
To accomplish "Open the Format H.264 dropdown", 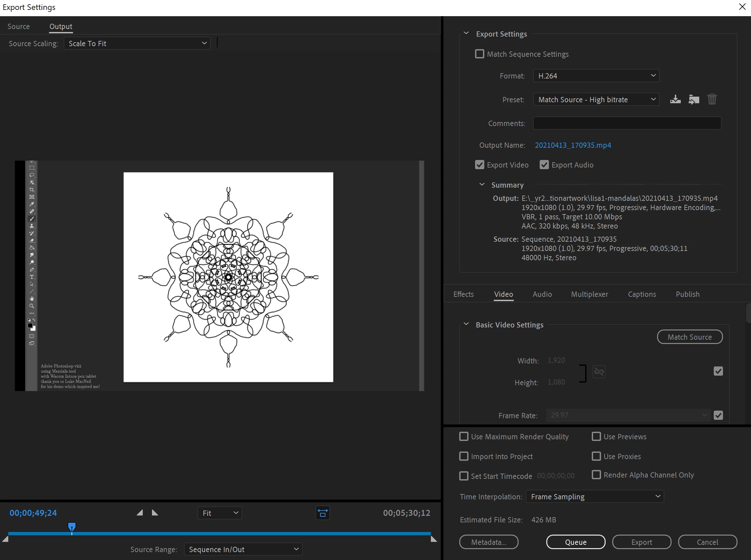I will 596,76.
